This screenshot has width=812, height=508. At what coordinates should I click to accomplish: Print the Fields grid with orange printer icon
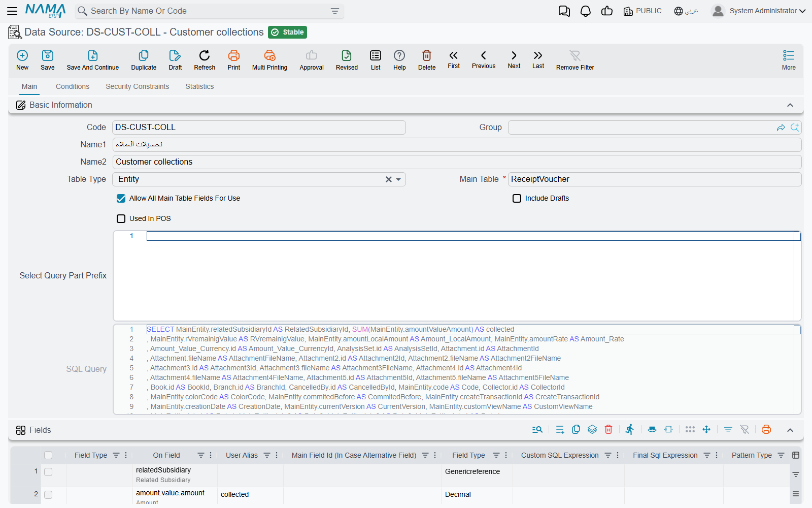click(x=766, y=430)
